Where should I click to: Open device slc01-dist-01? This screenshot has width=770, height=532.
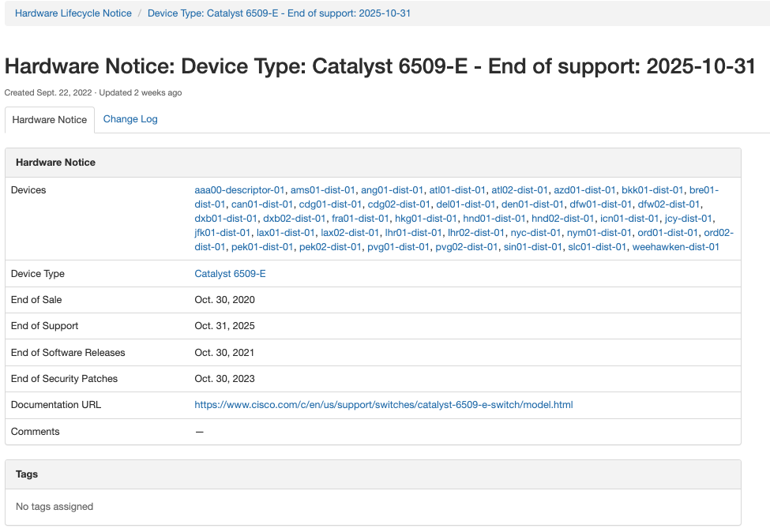coord(597,247)
